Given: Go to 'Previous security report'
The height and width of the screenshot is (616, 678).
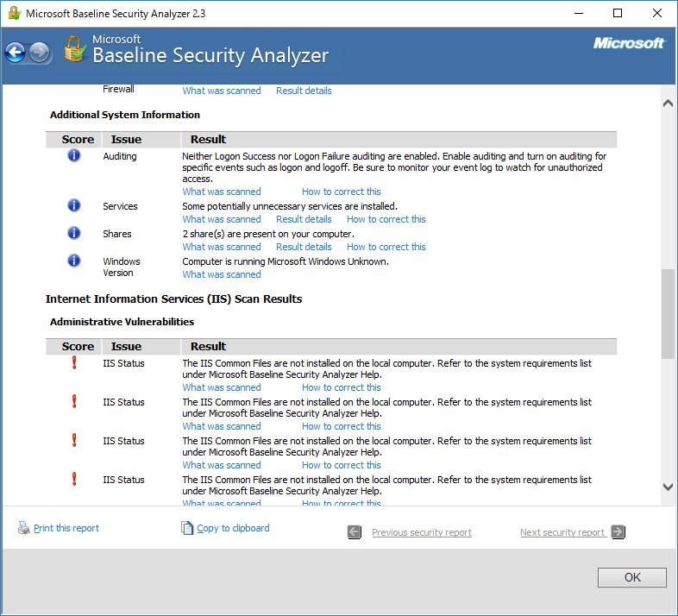Looking at the screenshot, I should 422,532.
